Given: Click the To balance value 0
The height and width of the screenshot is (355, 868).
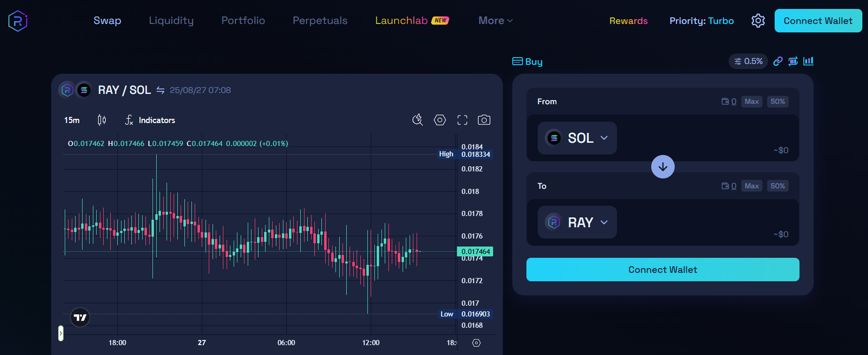Looking at the screenshot, I should pos(734,186).
